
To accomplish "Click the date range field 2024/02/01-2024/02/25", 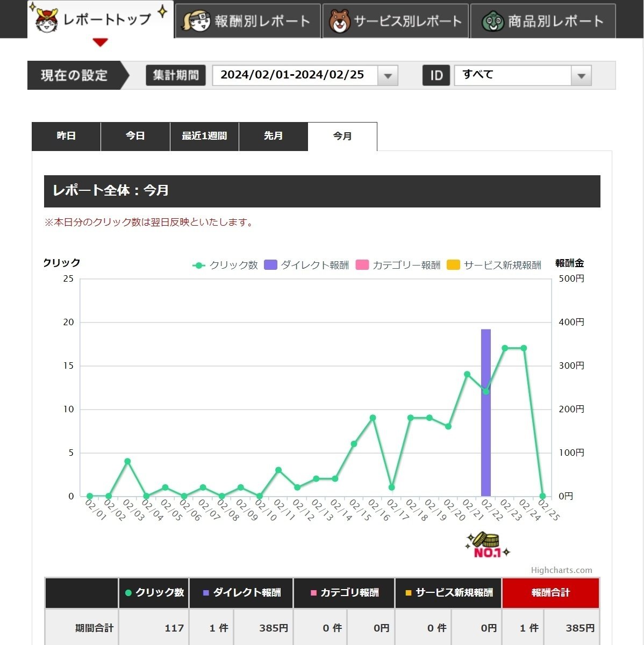I will 295,75.
